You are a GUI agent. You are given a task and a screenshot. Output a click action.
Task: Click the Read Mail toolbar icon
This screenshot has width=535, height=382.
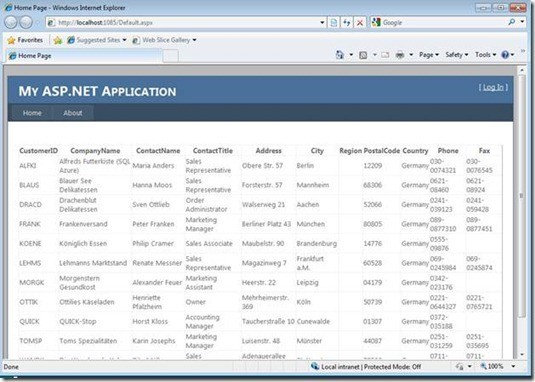click(x=385, y=55)
